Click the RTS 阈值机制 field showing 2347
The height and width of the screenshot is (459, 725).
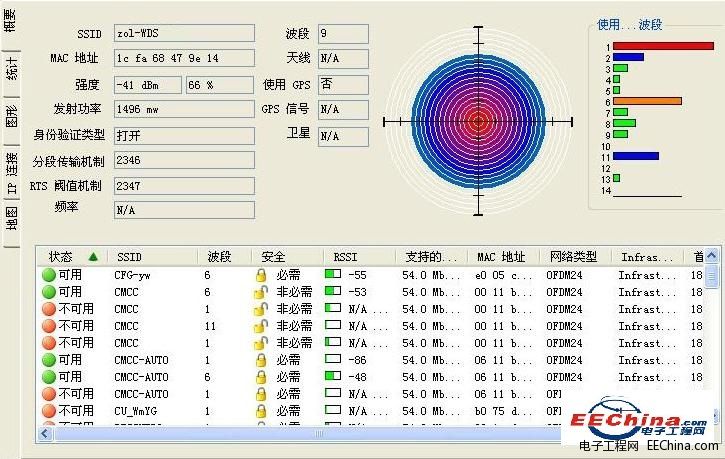pos(184,186)
